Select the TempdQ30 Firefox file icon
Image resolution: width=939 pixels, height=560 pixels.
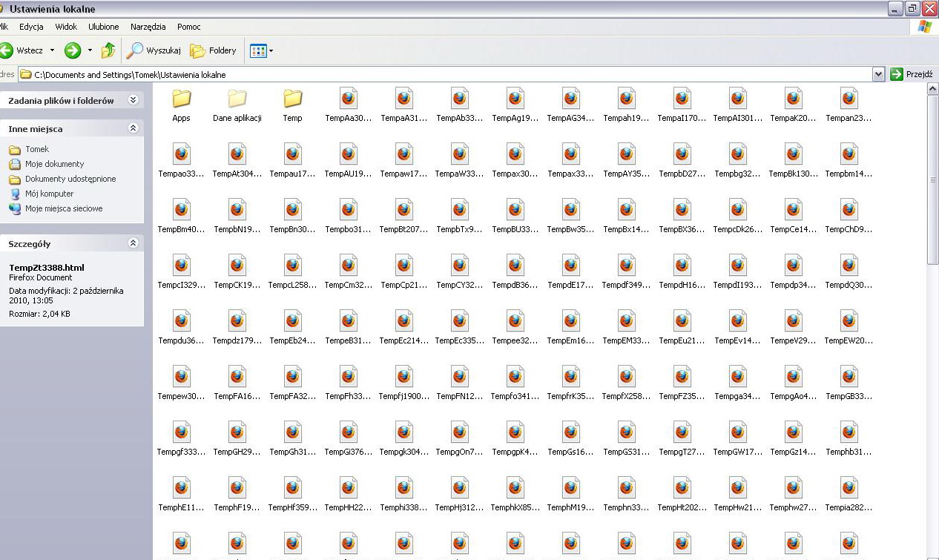tap(849, 265)
